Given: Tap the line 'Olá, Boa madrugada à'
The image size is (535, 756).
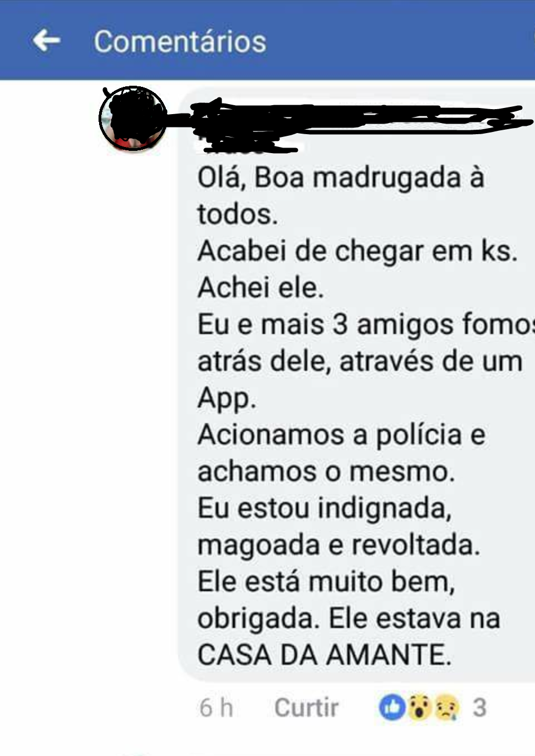Looking at the screenshot, I should point(341,178).
